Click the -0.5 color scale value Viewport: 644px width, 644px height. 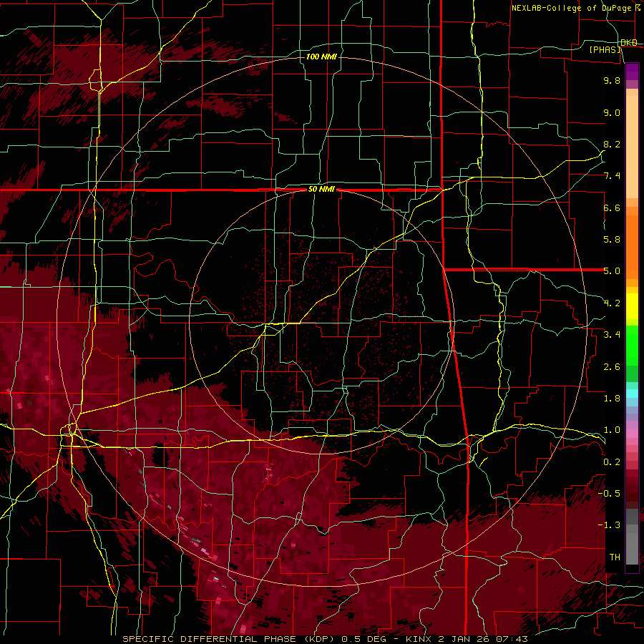click(x=609, y=494)
